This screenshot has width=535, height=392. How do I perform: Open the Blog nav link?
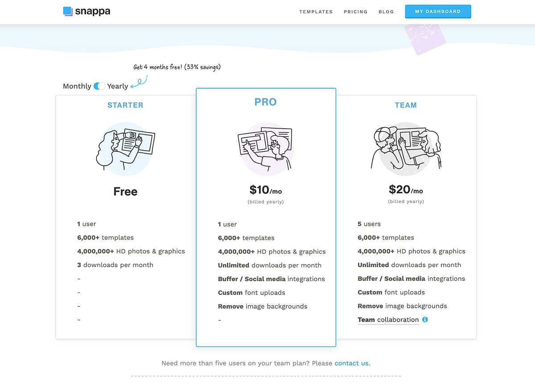[386, 12]
